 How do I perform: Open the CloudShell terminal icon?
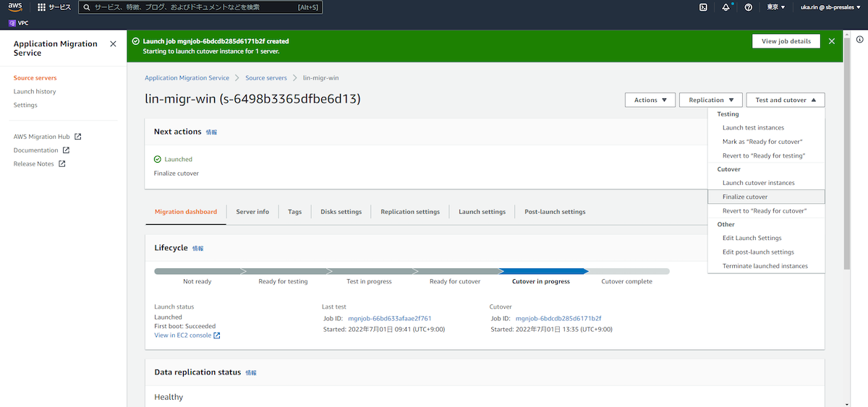pyautogui.click(x=702, y=7)
